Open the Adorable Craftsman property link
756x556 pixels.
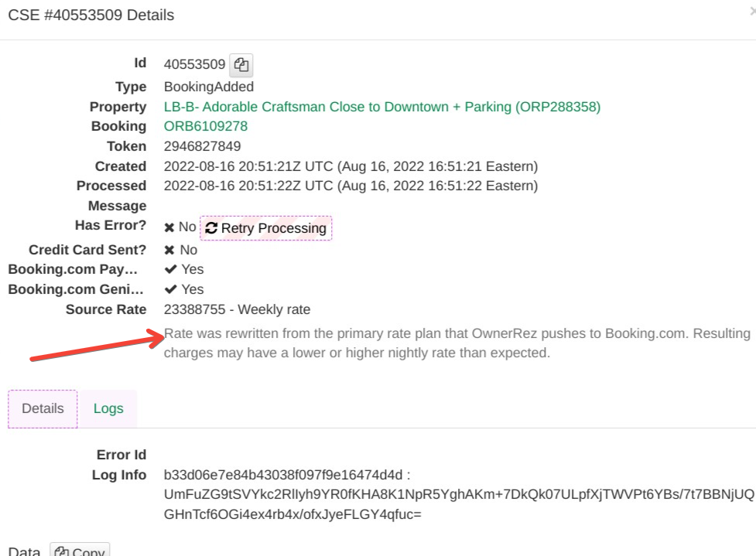coord(381,107)
